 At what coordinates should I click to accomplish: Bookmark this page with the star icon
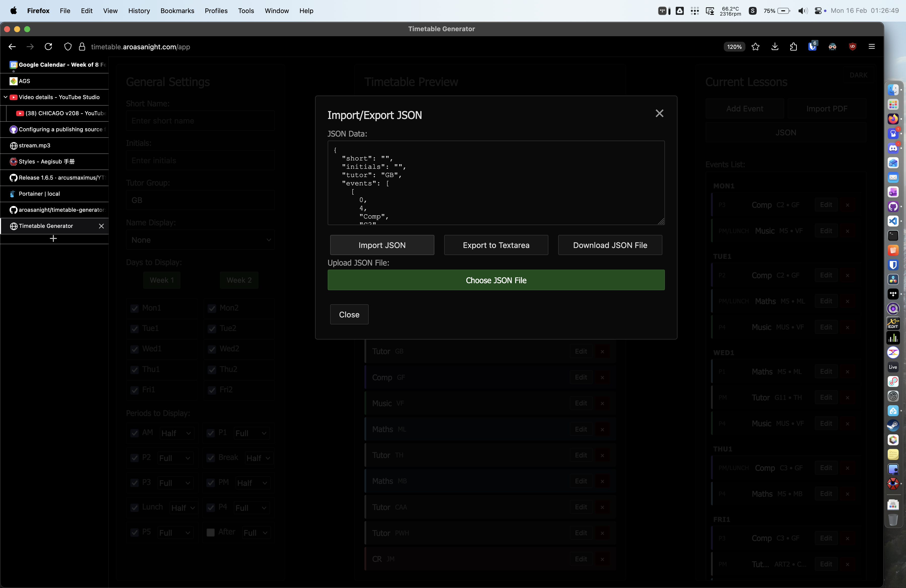click(756, 47)
